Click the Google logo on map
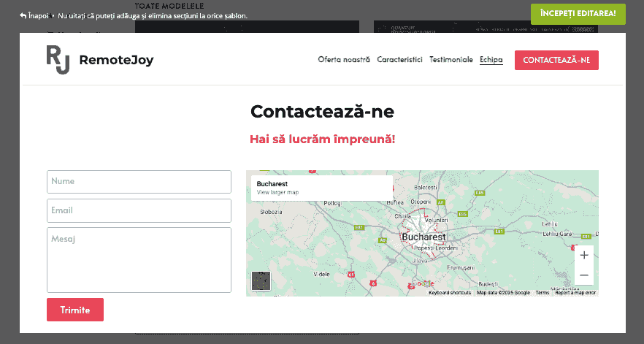The image size is (644, 344). tap(422, 283)
